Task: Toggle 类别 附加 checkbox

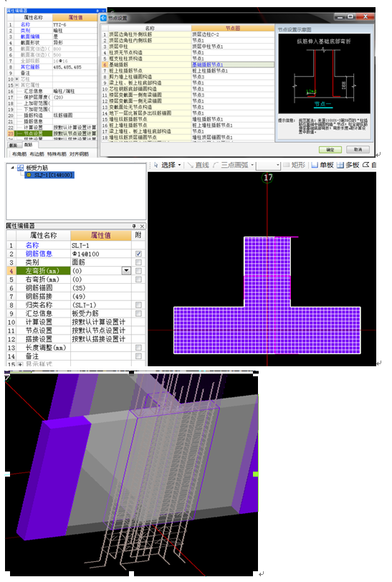Action: (138, 262)
